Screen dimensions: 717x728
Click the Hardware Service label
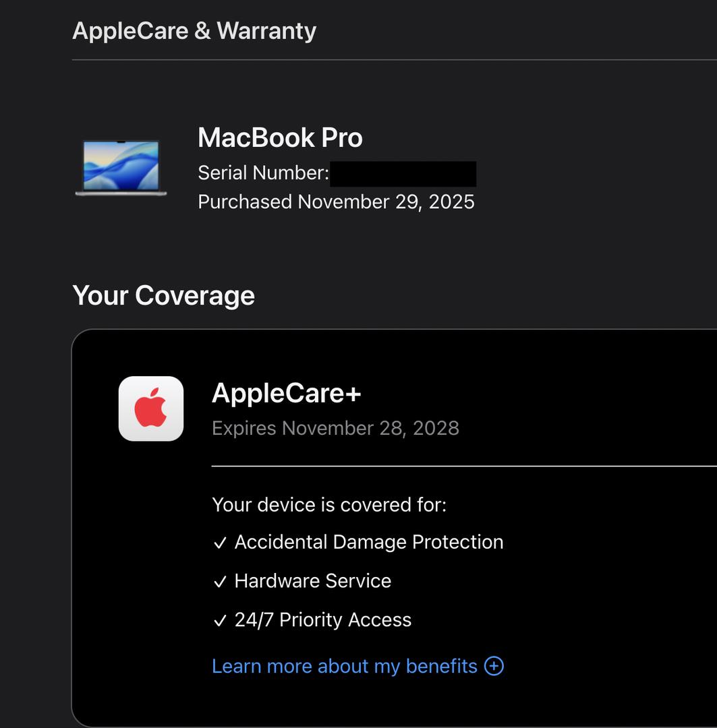click(313, 581)
